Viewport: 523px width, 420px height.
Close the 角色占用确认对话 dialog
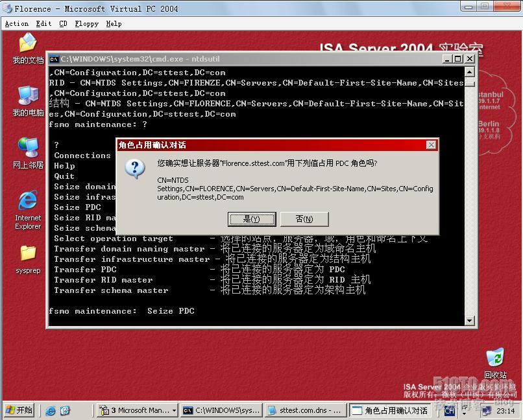click(x=431, y=145)
